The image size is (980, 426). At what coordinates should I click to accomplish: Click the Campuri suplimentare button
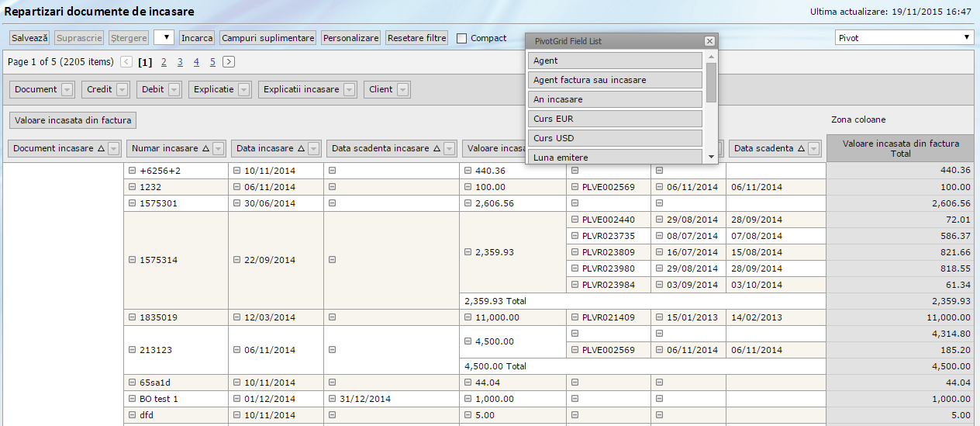click(267, 37)
